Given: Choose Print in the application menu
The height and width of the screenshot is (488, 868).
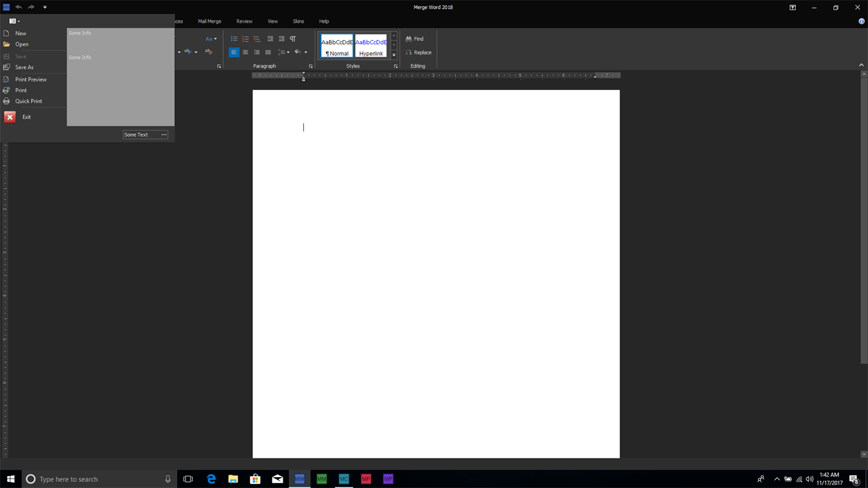Looking at the screenshot, I should 33,90.
